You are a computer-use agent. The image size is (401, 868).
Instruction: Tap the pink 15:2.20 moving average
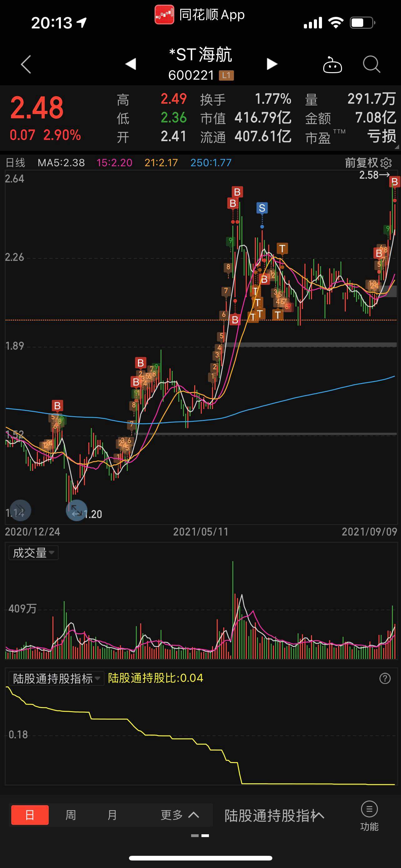pos(115,163)
